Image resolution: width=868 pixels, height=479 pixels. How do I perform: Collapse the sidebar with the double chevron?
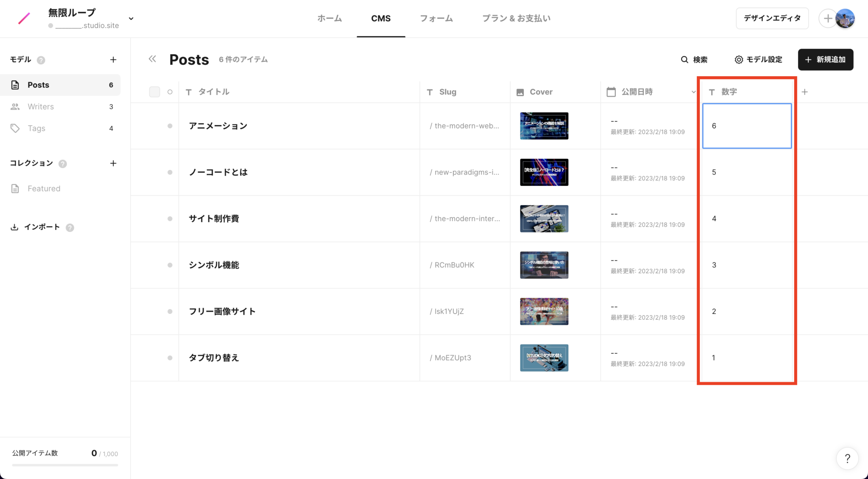152,59
